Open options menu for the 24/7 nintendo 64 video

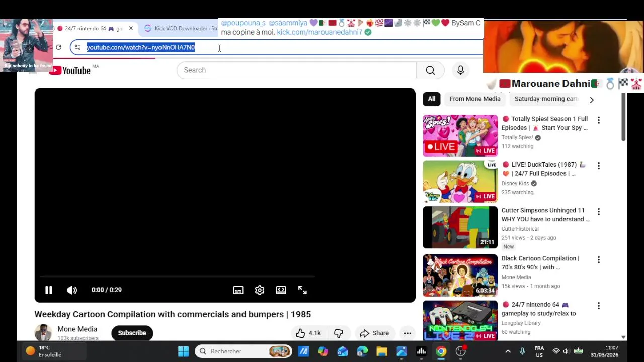coord(599,306)
